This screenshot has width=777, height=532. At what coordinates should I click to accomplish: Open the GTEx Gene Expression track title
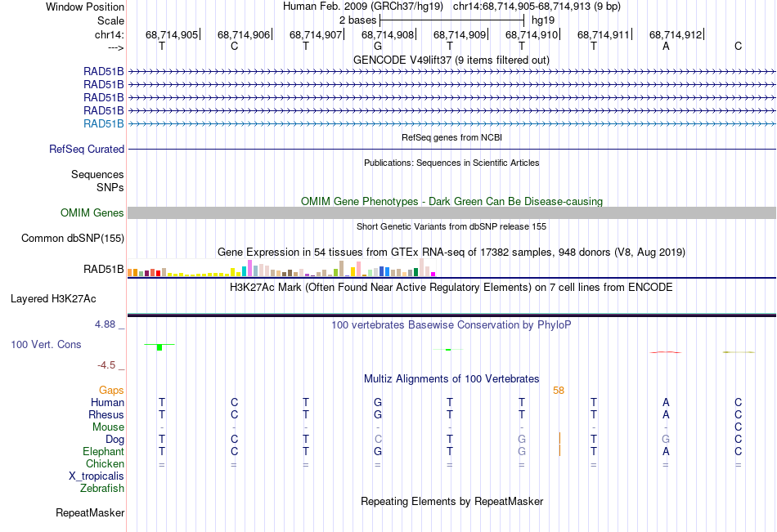451,253
